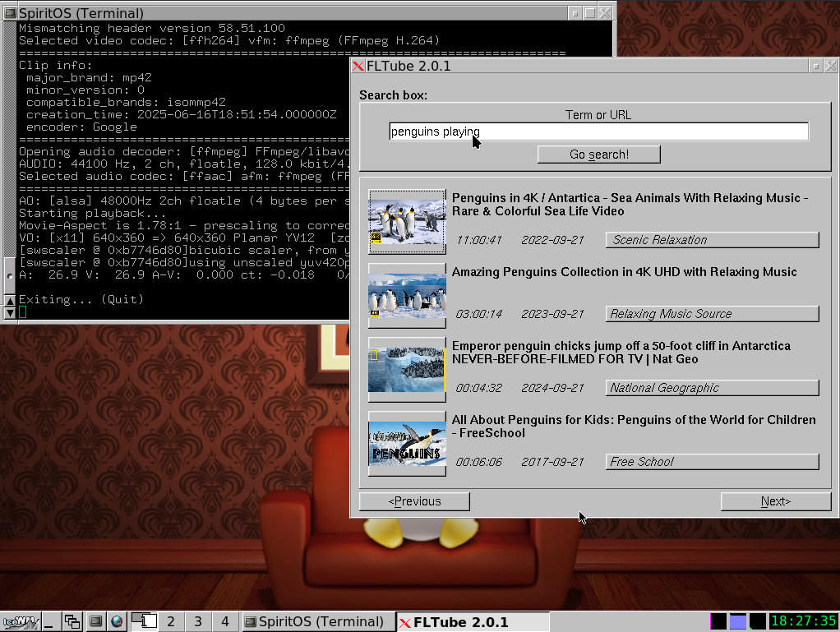Open Free School channel button
This screenshot has width=840, height=632.
[x=713, y=462]
